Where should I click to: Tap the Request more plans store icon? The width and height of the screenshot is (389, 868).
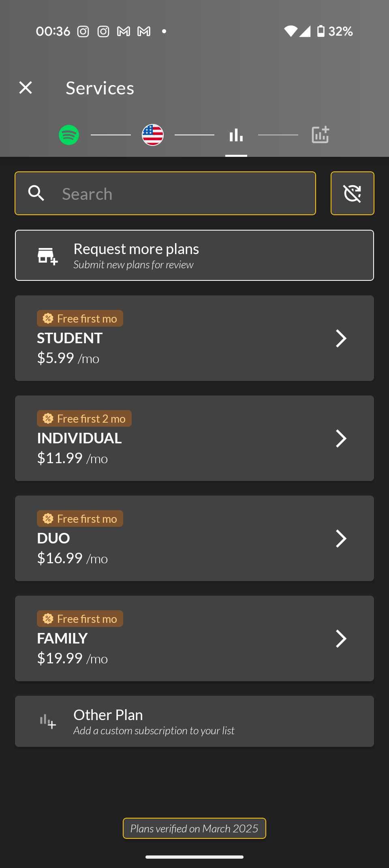(47, 256)
